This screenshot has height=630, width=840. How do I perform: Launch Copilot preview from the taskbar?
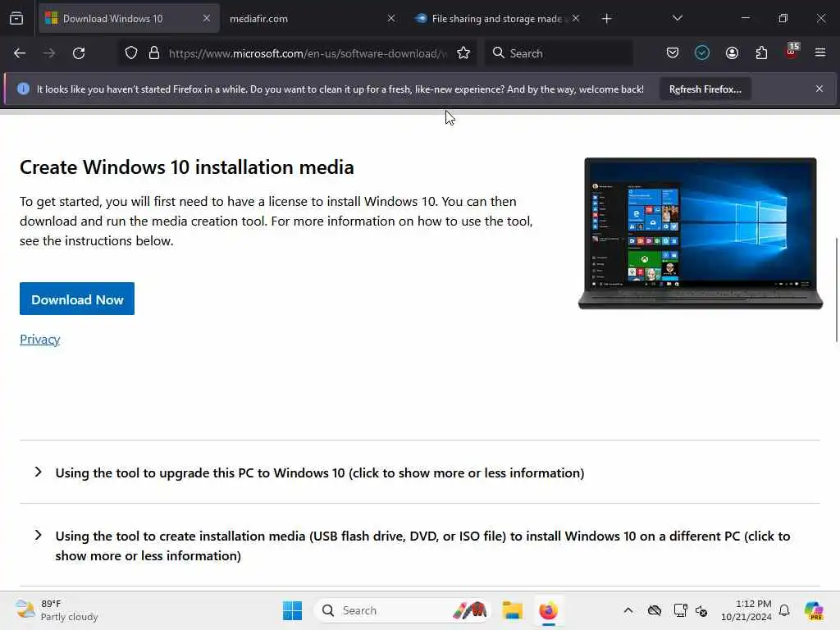point(814,610)
